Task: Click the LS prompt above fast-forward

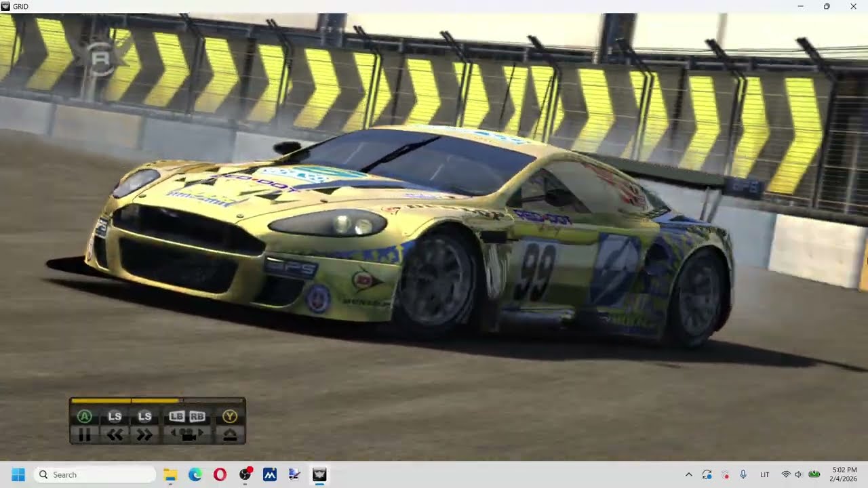Action: point(144,416)
